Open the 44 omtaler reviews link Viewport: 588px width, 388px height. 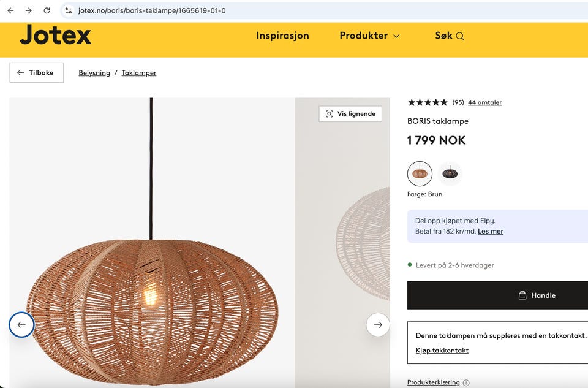(484, 102)
